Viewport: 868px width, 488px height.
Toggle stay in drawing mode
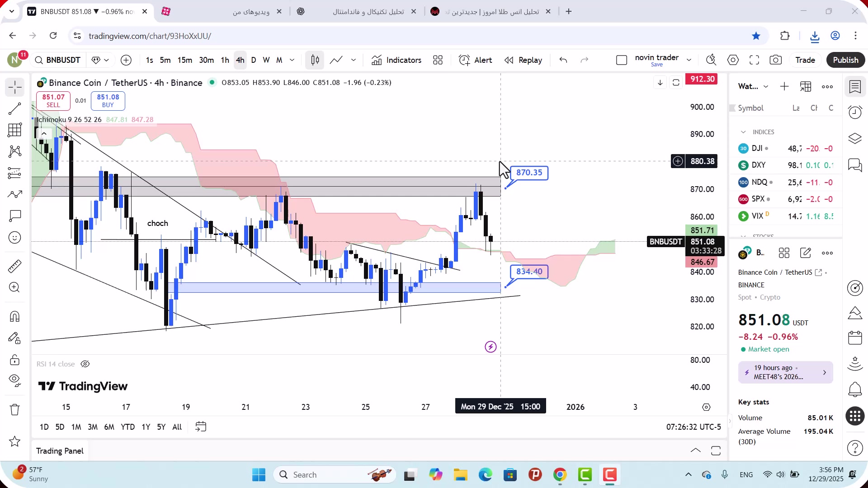(x=15, y=338)
